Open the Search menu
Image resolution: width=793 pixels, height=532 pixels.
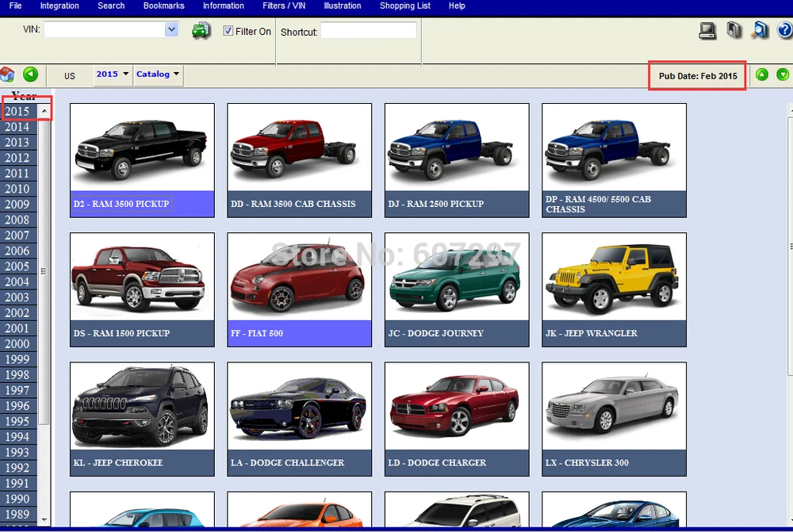(x=111, y=6)
